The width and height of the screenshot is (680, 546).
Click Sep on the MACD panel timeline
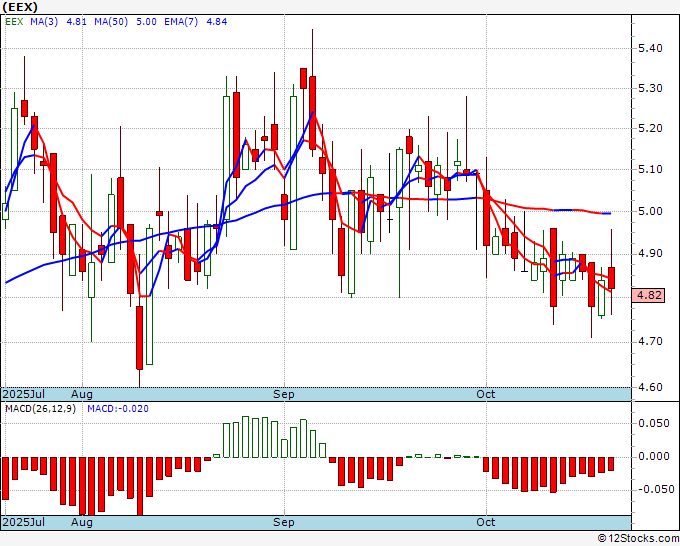point(285,522)
